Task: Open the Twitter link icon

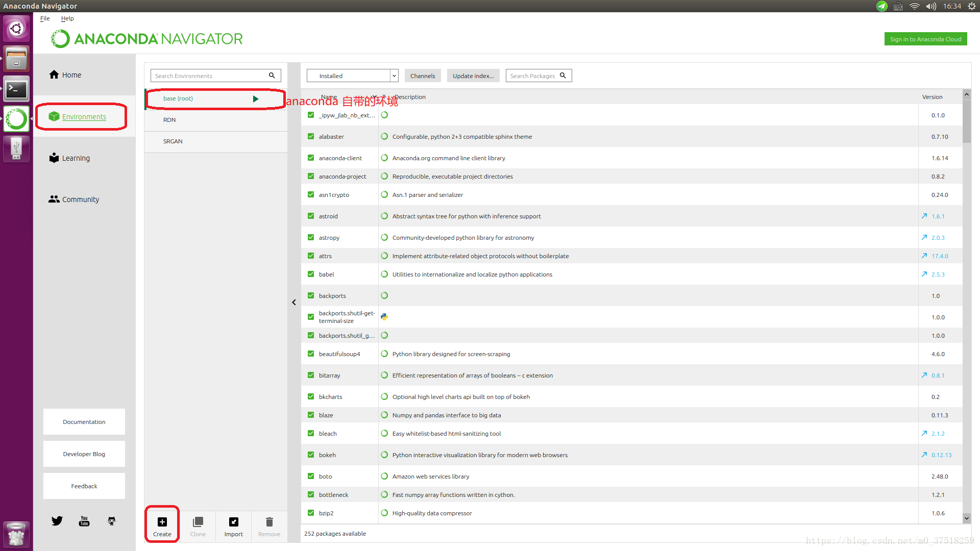Action: click(57, 521)
